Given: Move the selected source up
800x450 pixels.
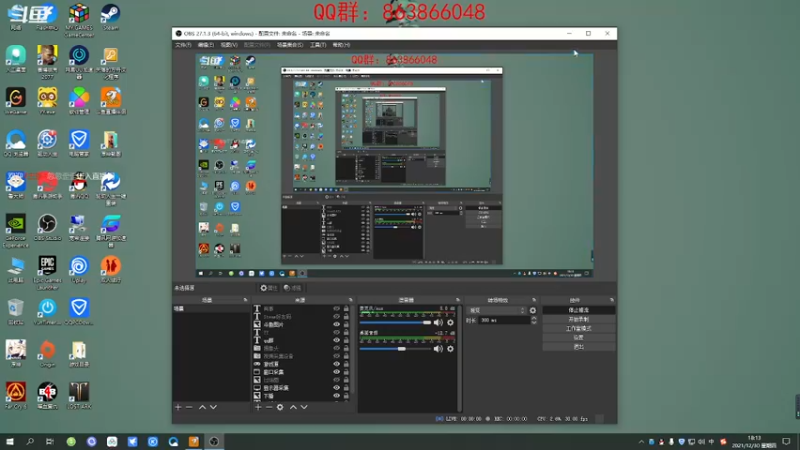Looking at the screenshot, I should point(293,407).
